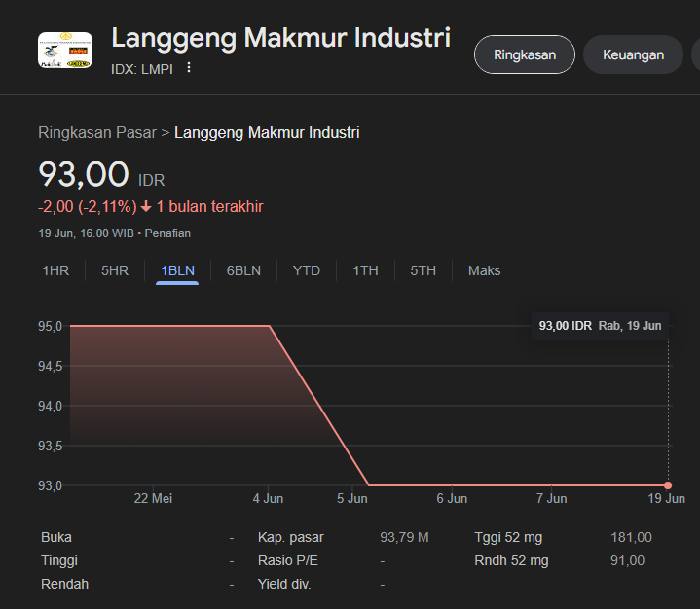The width and height of the screenshot is (700, 609).
Task: Click the Langgeng Makmur Industri company logo
Action: [64, 51]
